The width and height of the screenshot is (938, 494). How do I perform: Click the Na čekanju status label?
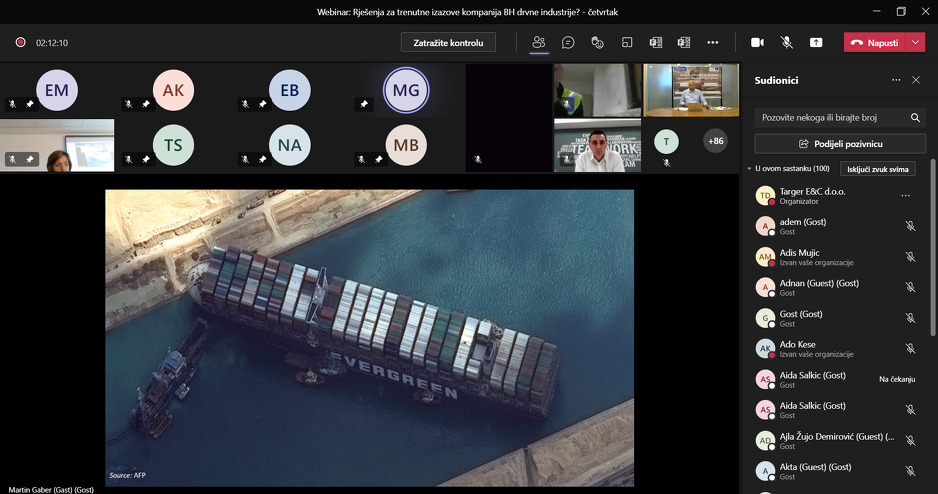pos(897,379)
